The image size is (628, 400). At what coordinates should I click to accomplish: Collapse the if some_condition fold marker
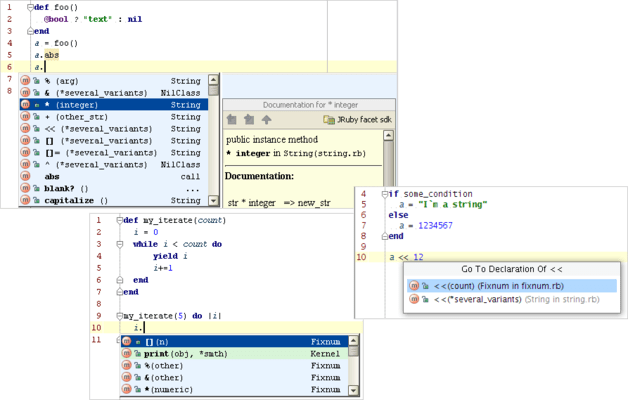[x=384, y=194]
